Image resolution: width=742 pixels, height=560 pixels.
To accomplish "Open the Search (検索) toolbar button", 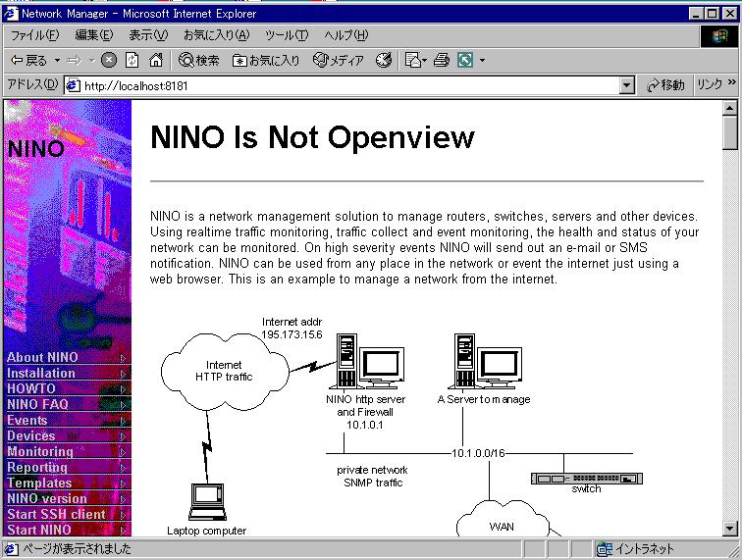I will point(199,61).
